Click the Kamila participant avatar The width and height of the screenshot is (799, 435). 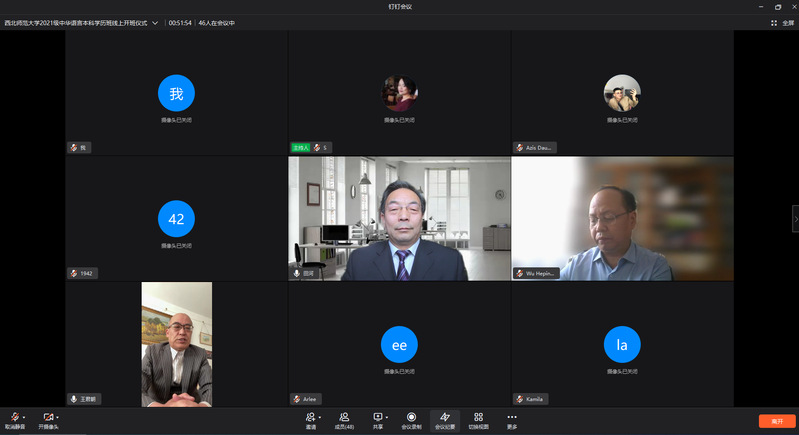point(622,345)
